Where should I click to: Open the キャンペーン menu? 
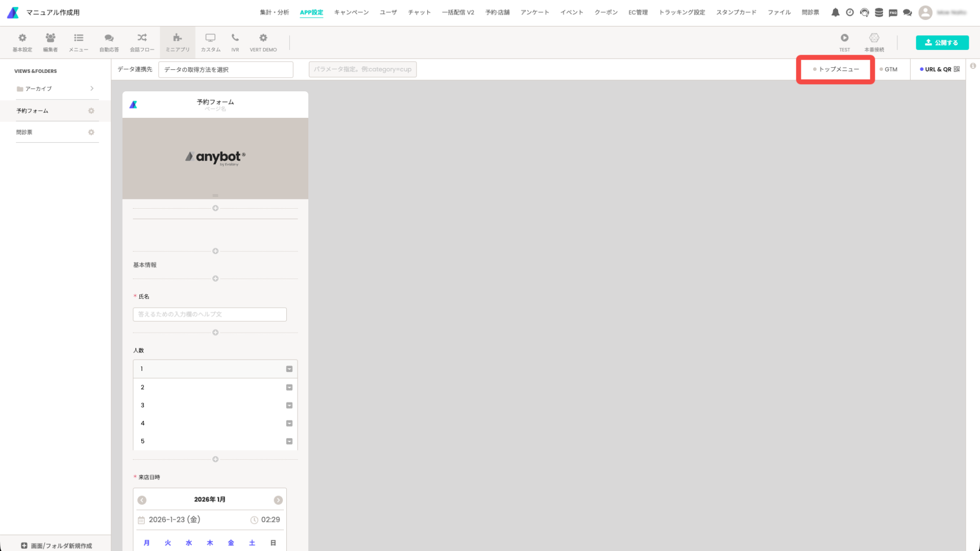[x=351, y=12]
